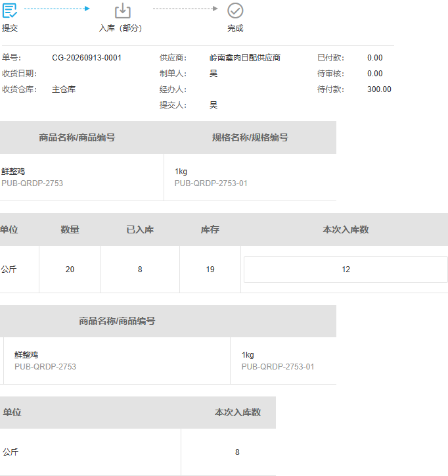Click the 1kg spec in first table
The width and height of the screenshot is (448, 476).
click(181, 172)
